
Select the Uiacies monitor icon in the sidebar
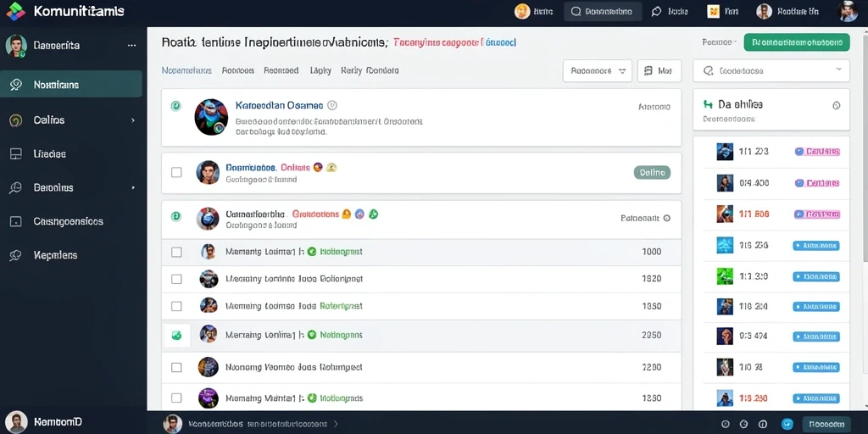[x=16, y=154]
